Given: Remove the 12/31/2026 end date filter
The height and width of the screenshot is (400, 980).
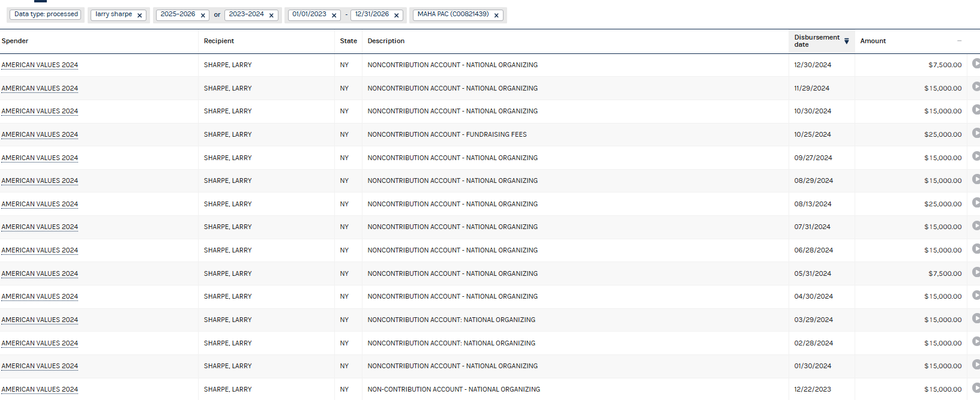Looking at the screenshot, I should (x=397, y=16).
